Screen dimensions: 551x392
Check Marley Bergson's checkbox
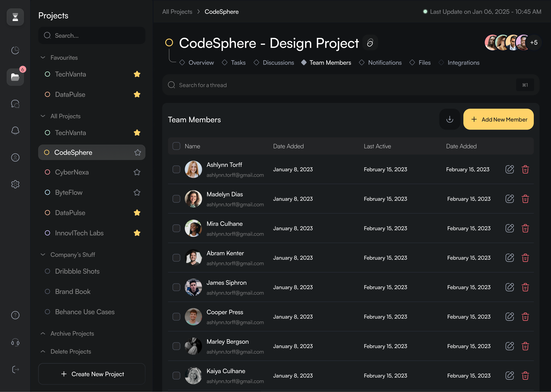click(x=176, y=346)
